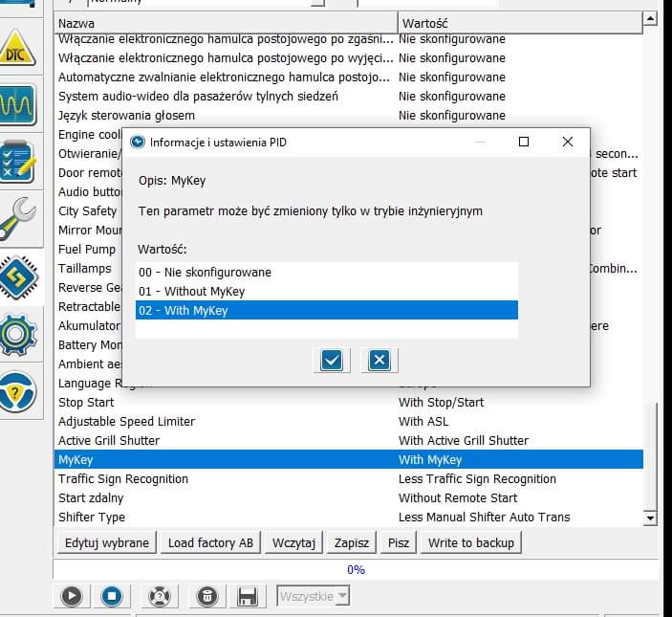The image size is (672, 617).
Task: Maximize the Informacje i ustawienia PID dialog
Action: click(x=523, y=142)
